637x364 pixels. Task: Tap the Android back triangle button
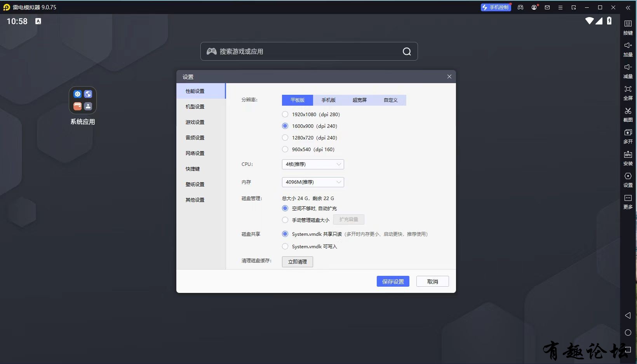[x=628, y=315]
